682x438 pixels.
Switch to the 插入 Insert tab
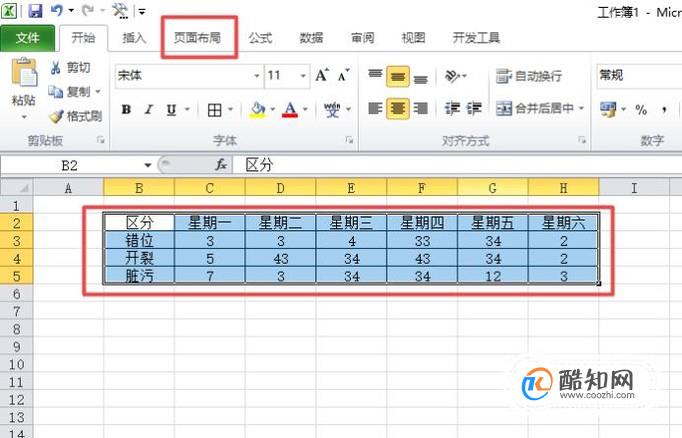click(134, 38)
